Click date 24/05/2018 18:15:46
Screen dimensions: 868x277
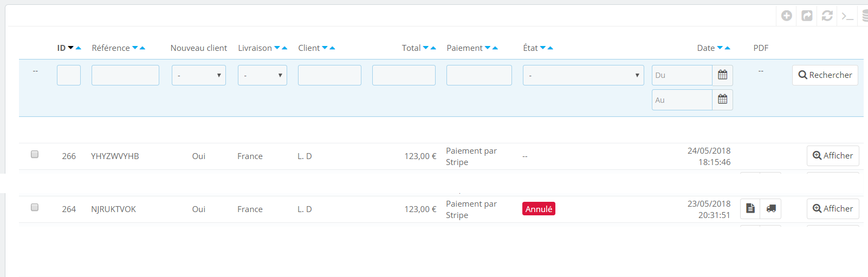point(709,156)
